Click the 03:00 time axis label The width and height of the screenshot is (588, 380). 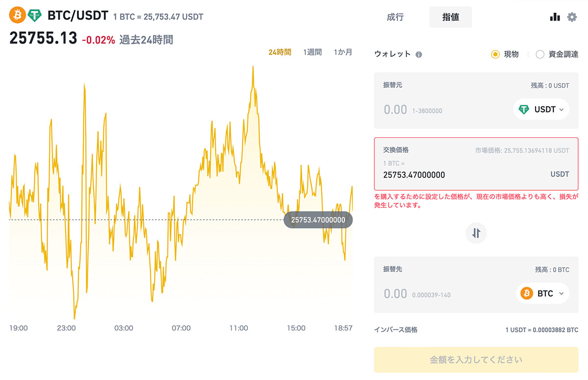pyautogui.click(x=123, y=328)
